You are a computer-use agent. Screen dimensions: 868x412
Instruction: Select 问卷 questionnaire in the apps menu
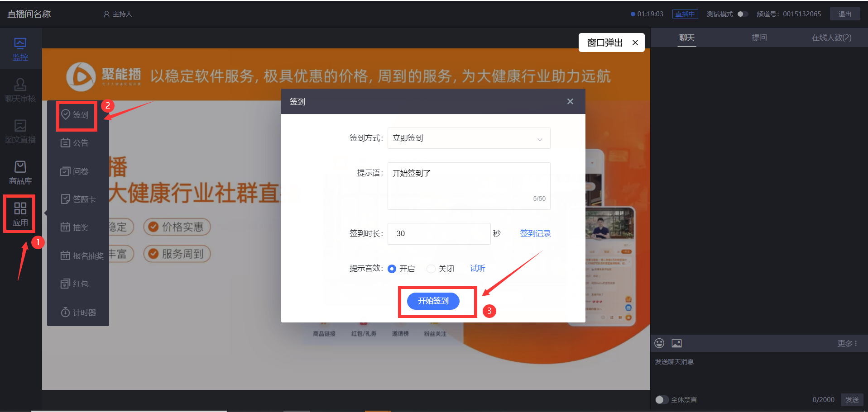pyautogui.click(x=75, y=171)
